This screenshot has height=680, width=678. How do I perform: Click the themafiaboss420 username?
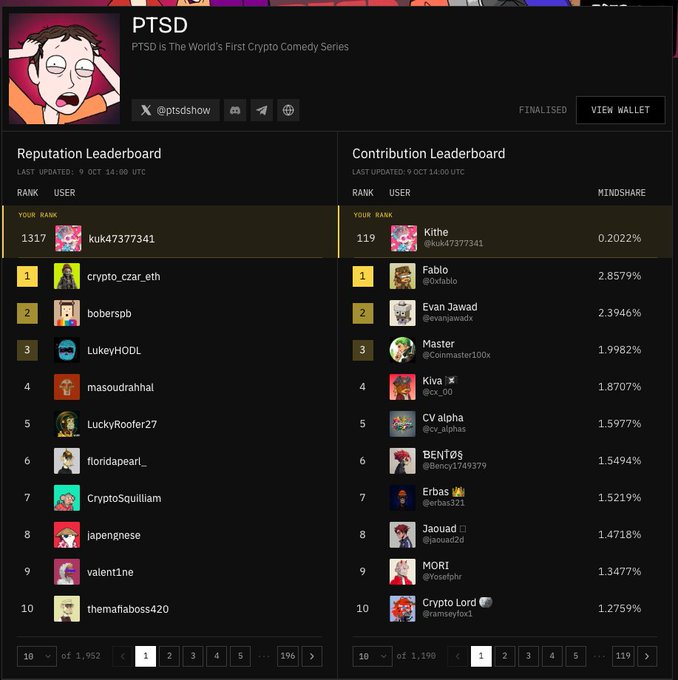coord(128,609)
